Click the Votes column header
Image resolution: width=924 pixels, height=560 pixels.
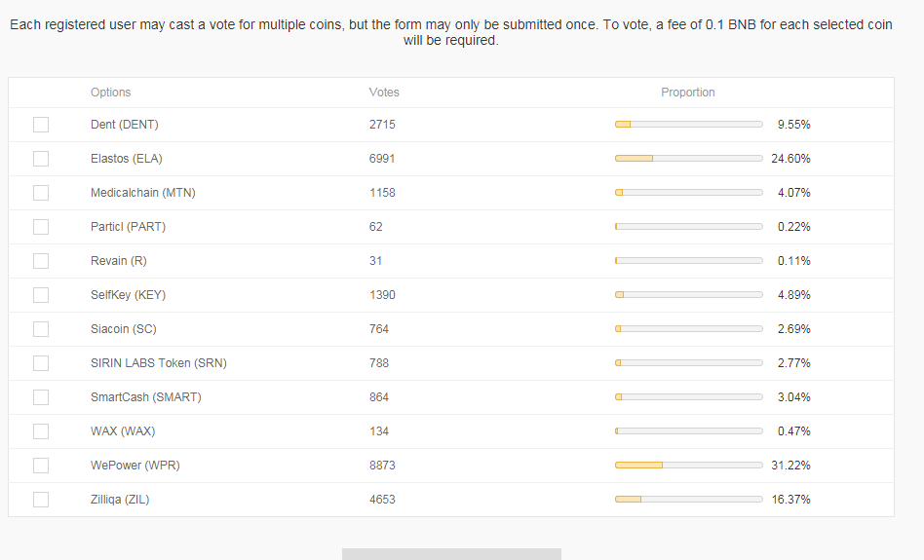[x=384, y=93]
